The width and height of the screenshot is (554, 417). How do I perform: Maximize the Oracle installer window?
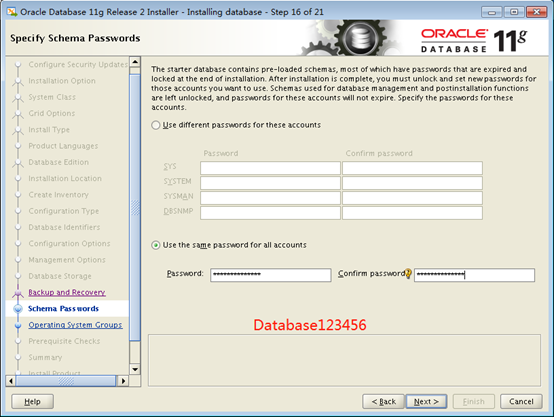(x=514, y=12)
